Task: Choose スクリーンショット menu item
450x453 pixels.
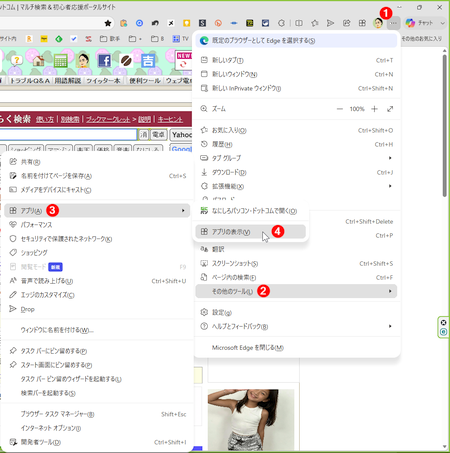Action: tap(296, 264)
